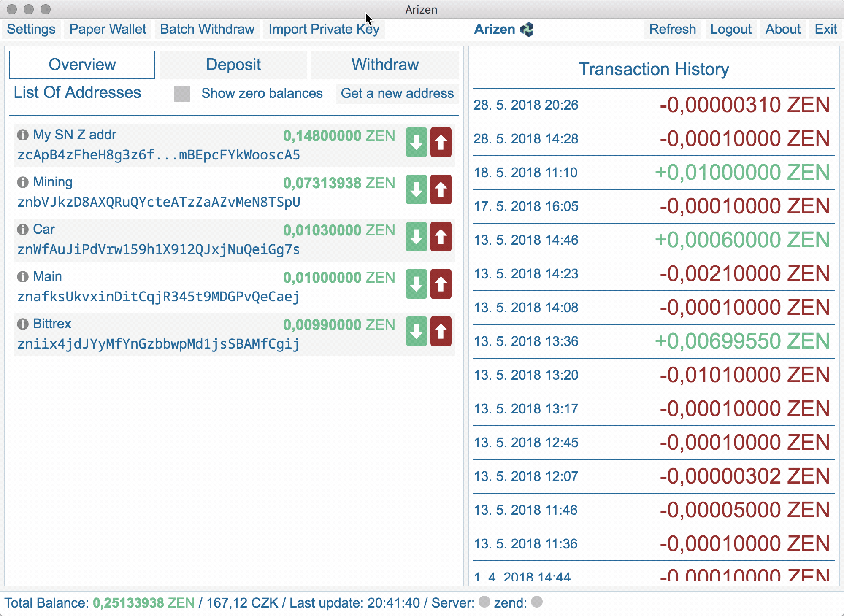The width and height of the screenshot is (844, 616).
Task: Click green deposit arrow for My SN Z addr
Action: (x=417, y=142)
